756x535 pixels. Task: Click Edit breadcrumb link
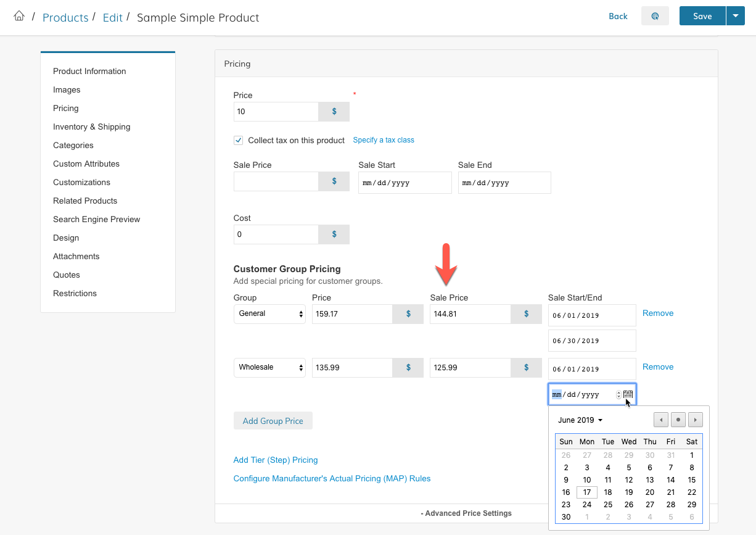(x=113, y=17)
